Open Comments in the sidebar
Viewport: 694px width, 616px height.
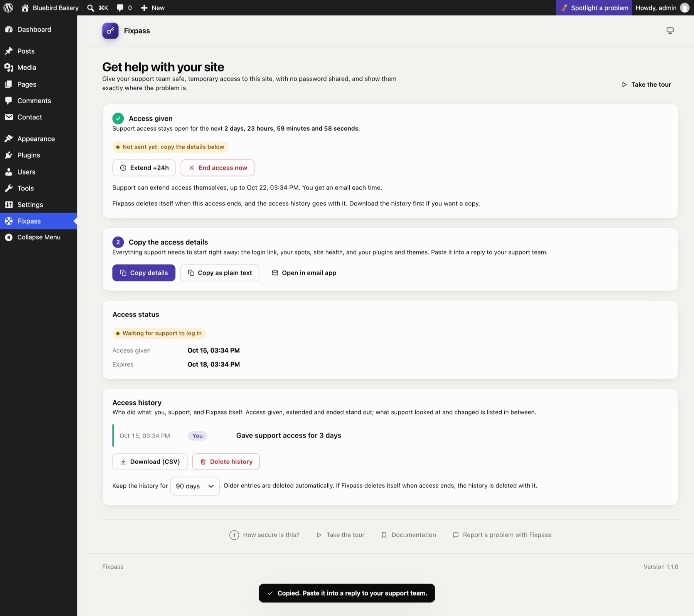click(39, 101)
